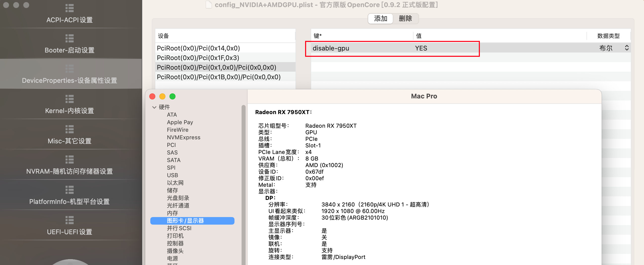Click the 设备 column header
The width and height of the screenshot is (644, 265).
[225, 36]
